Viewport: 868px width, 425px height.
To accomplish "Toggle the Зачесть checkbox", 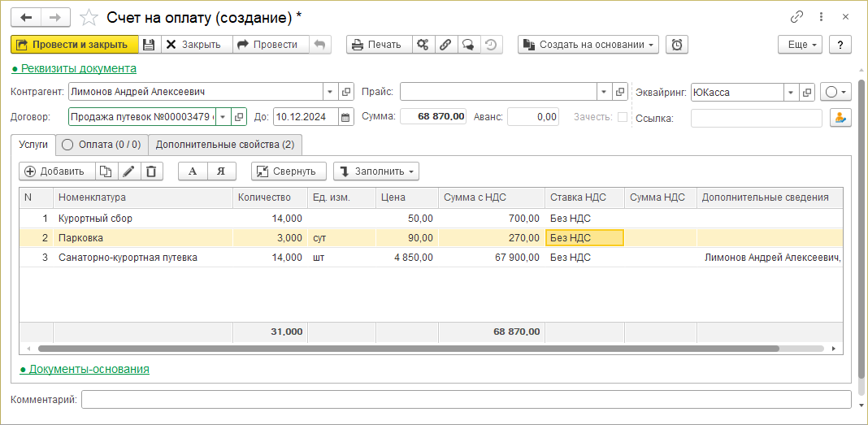I will (623, 117).
